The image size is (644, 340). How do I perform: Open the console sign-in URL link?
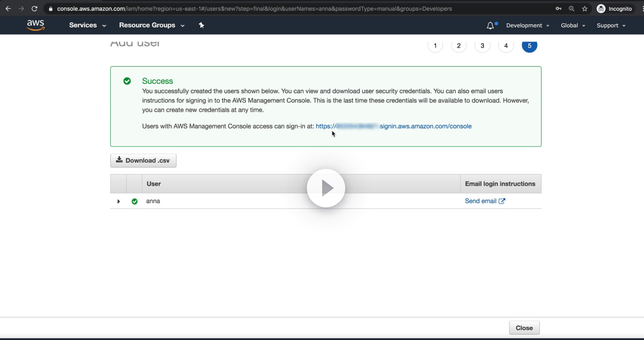click(x=393, y=126)
